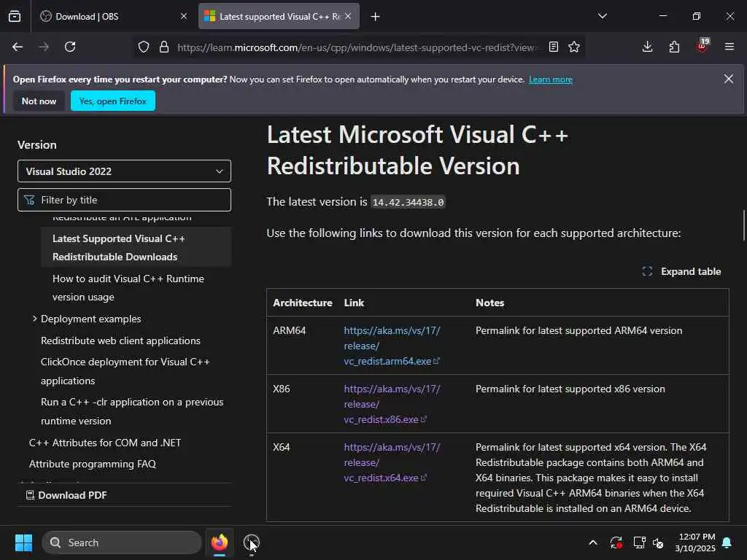
Task: Open the red extension with 19 badge
Action: point(703,46)
